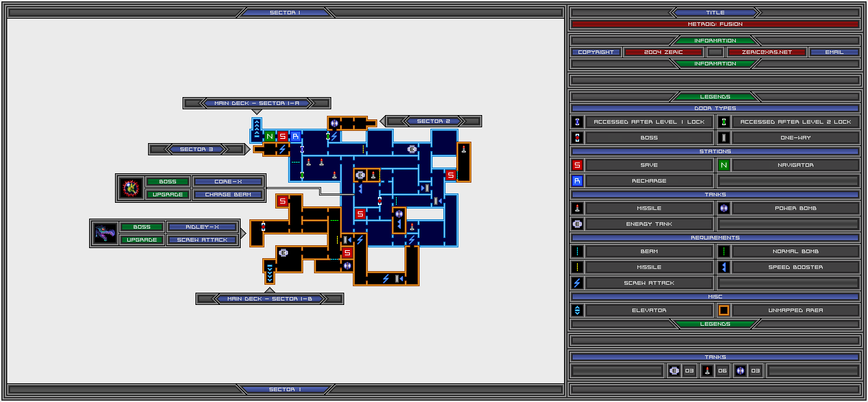This screenshot has height=402, width=868.
Task: Click the Main Deck - Sector 1-A label
Action: click(x=257, y=104)
